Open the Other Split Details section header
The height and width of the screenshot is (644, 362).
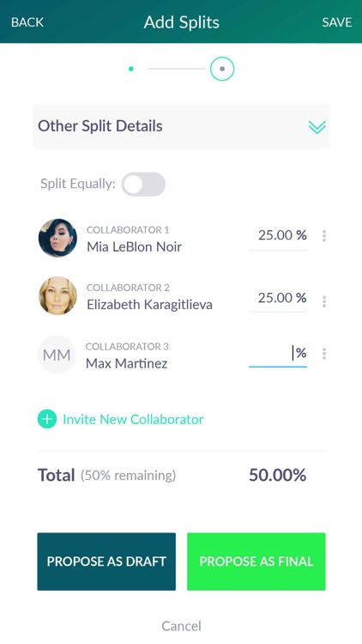tap(181, 126)
